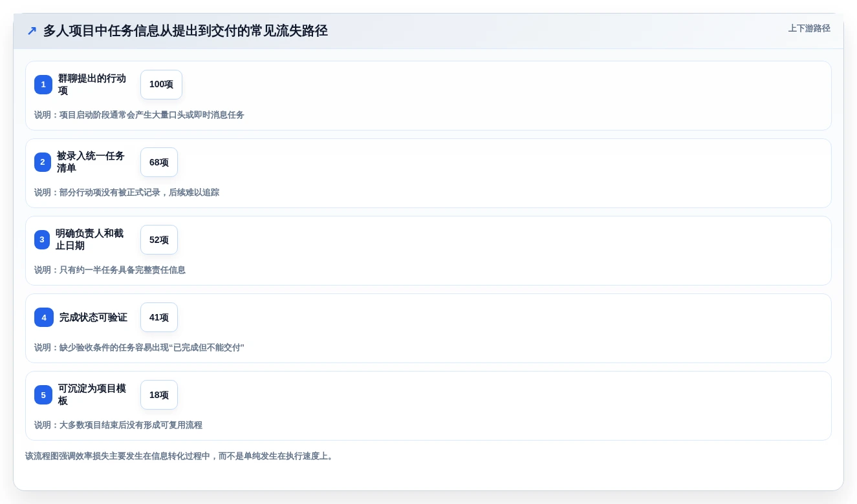Image resolution: width=857 pixels, height=504 pixels.
Task: Click the 群聊提出的行动项 step label
Action: 92,85
